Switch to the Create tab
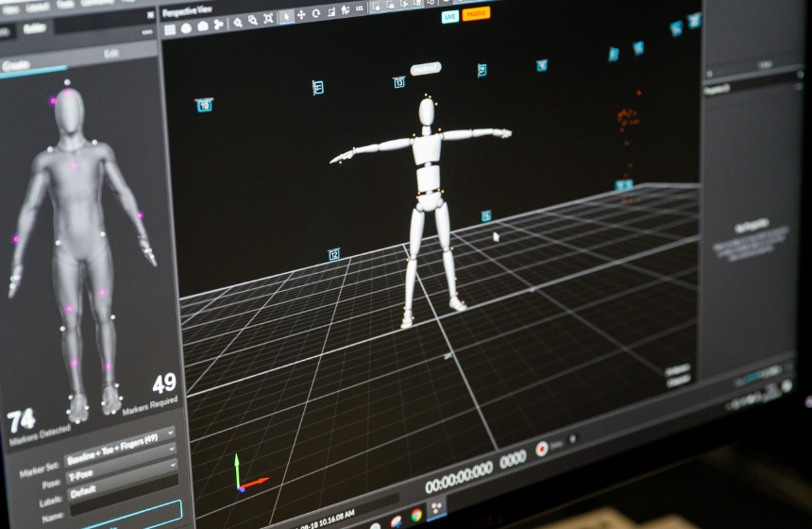 tap(19, 64)
